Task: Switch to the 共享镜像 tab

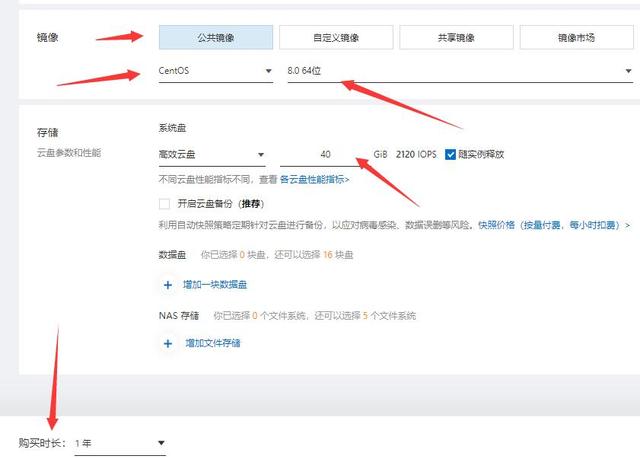Action: pyautogui.click(x=456, y=37)
